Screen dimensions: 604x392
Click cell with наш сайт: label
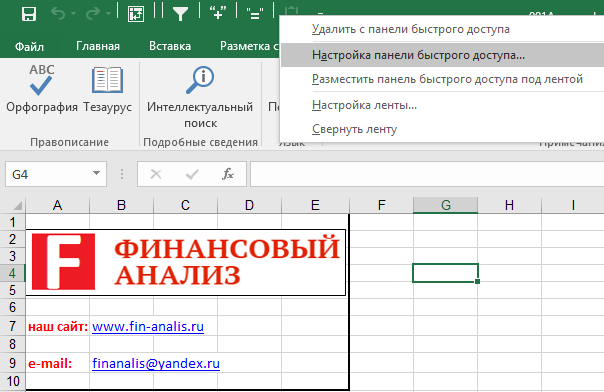tap(58, 327)
